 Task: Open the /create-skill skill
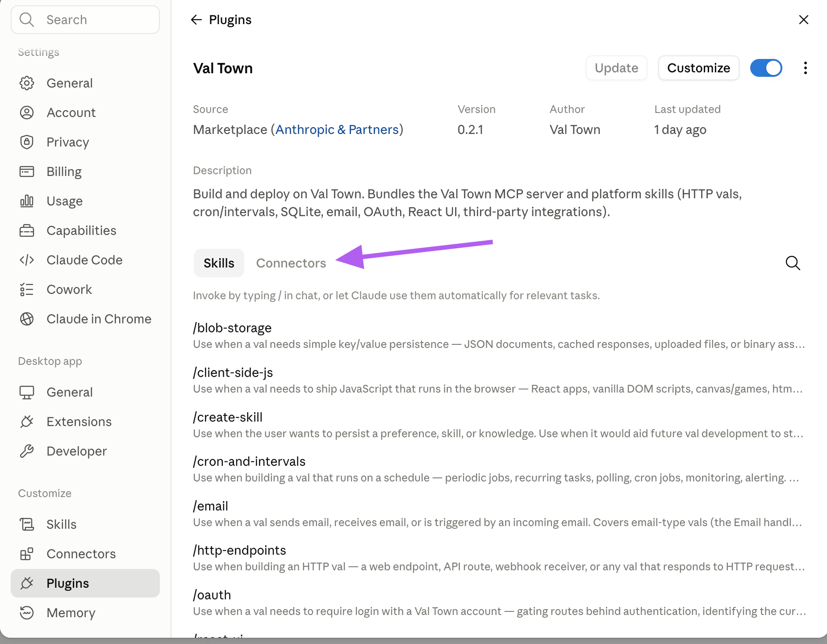click(x=499, y=425)
